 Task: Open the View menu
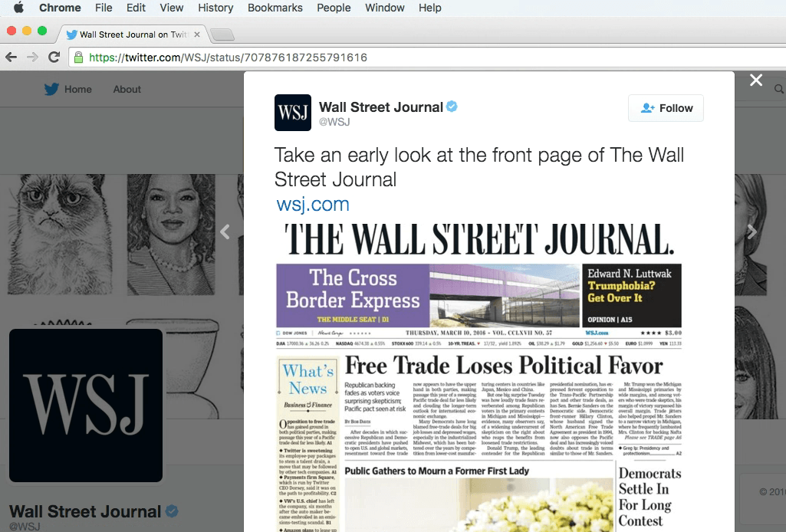tap(172, 8)
